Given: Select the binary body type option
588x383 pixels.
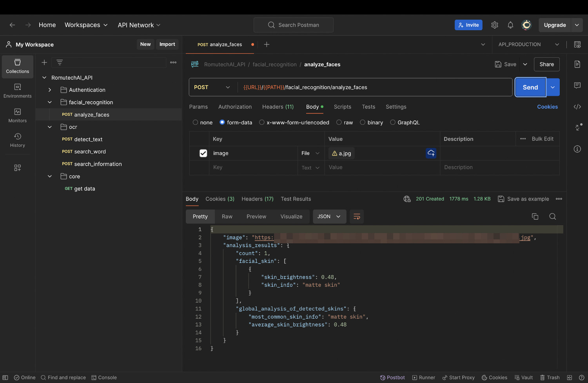Looking at the screenshot, I should (x=363, y=122).
